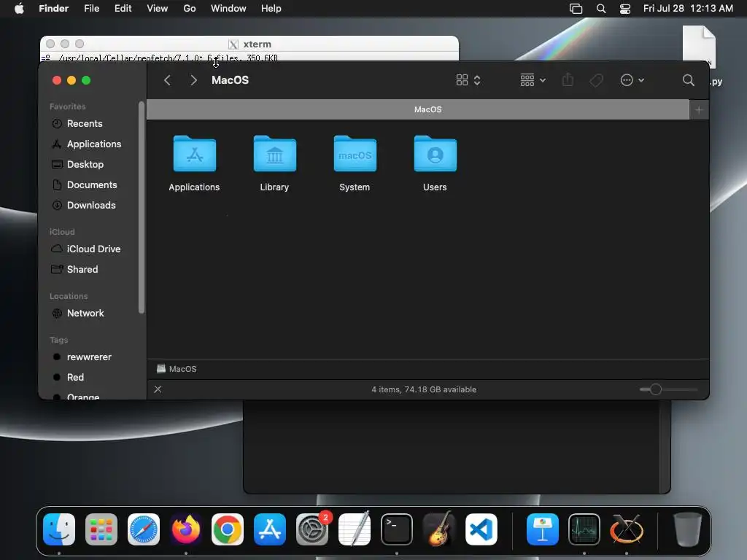
Task: Open Visual Studio Code from the Dock
Action: [x=481, y=529]
